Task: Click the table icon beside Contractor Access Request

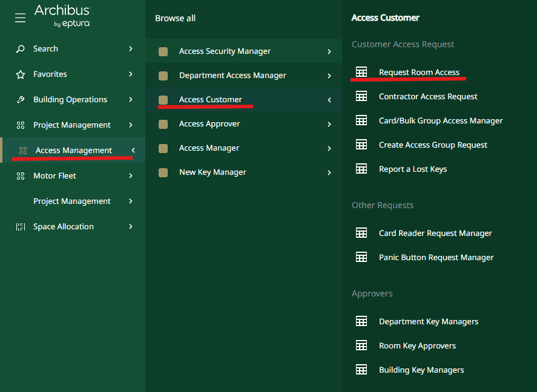Action: pos(361,96)
